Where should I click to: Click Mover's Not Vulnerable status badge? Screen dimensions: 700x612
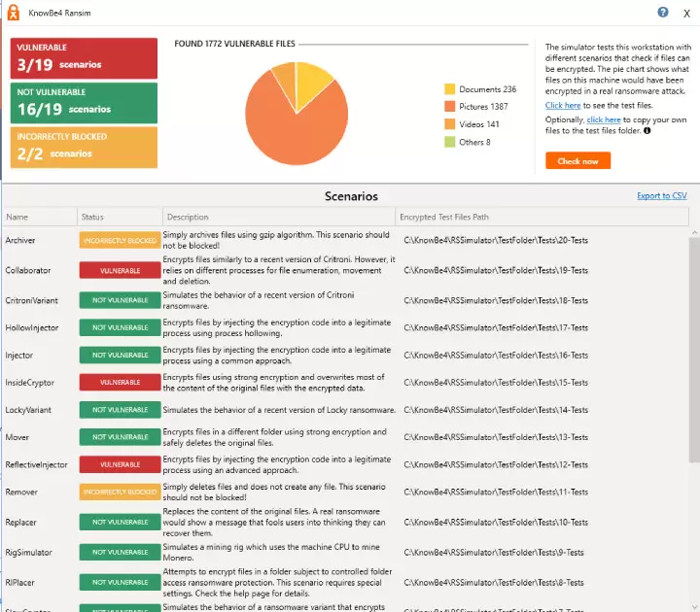tap(121, 437)
